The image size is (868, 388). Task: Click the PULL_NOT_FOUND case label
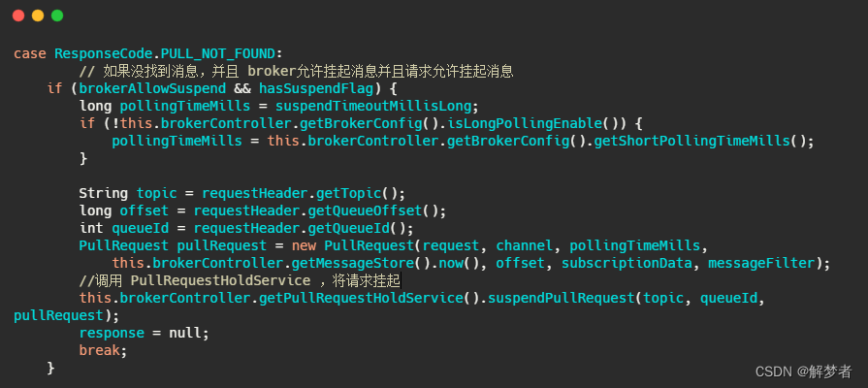coord(217,53)
